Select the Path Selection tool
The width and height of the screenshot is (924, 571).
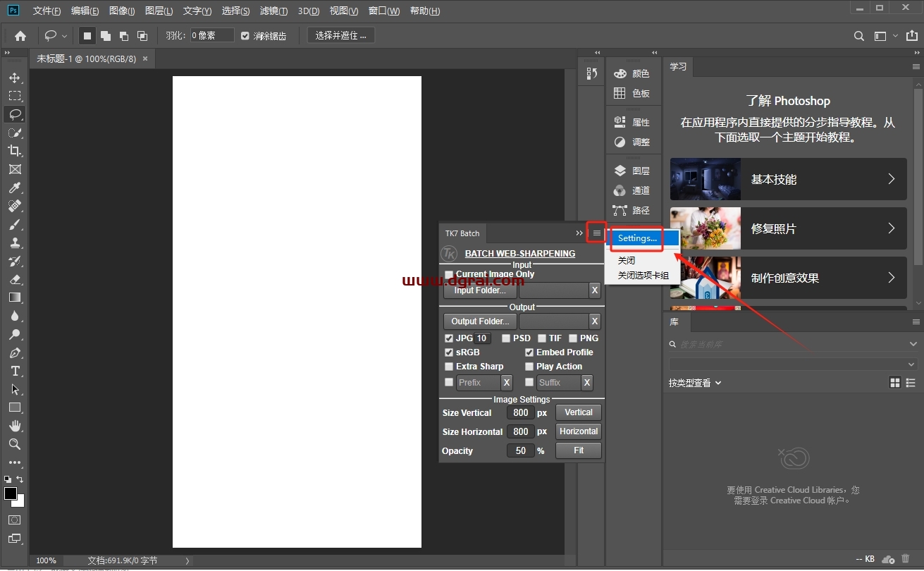tap(15, 389)
